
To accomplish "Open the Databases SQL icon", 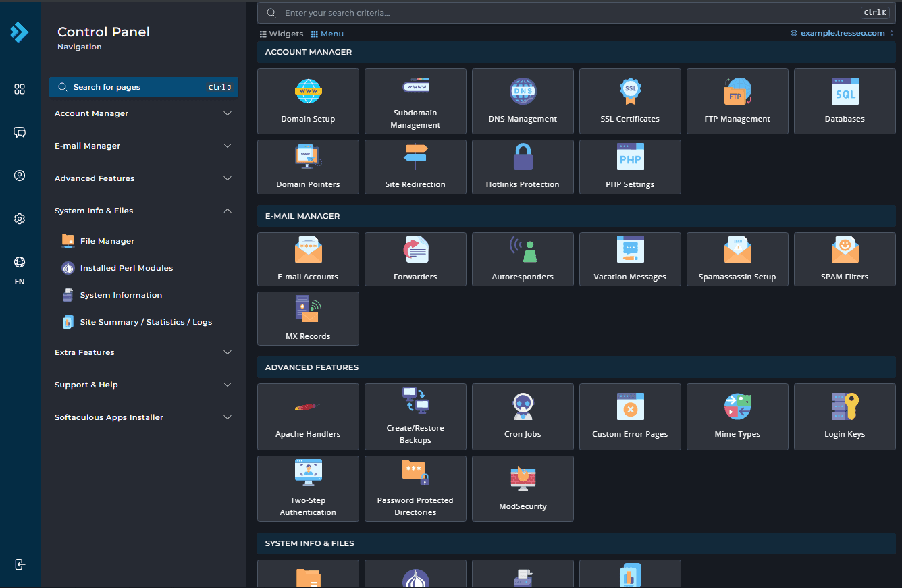I will point(845,91).
